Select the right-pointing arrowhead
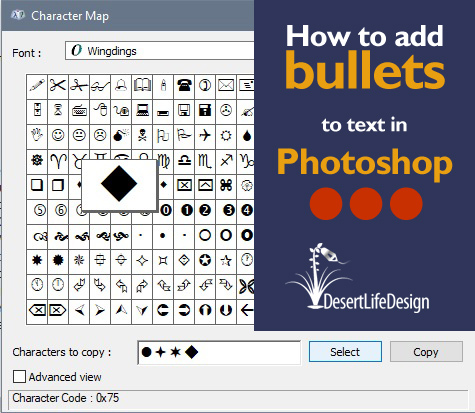The width and height of the screenshot is (475, 413). (x=100, y=311)
